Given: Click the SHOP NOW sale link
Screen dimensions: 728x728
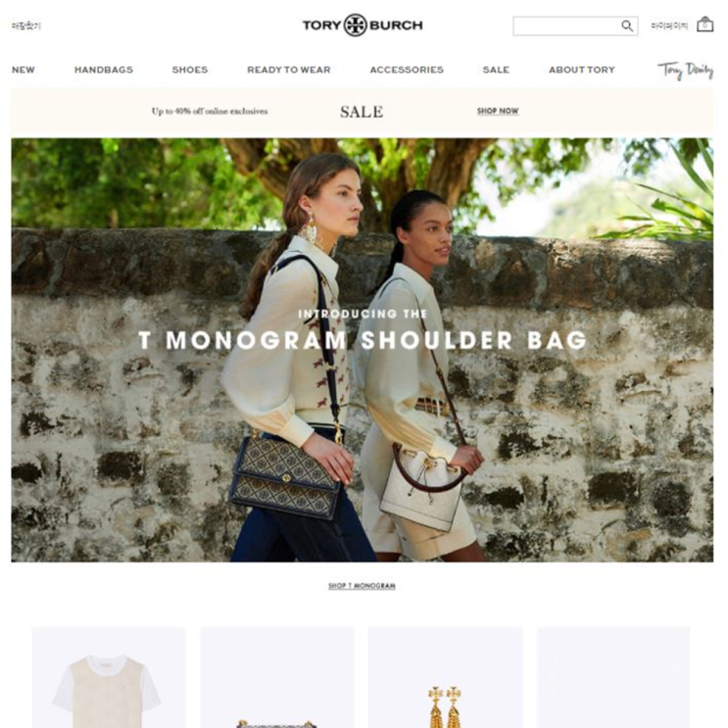Looking at the screenshot, I should click(x=498, y=111).
